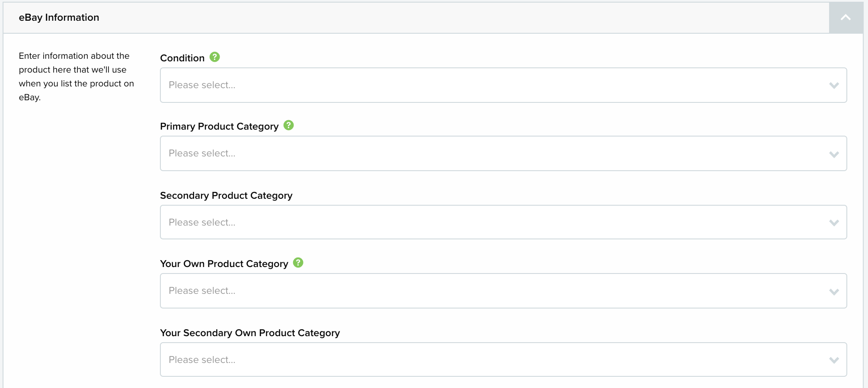Click the help icon next to Primary Product Category
This screenshot has height=388, width=868.
(289, 125)
